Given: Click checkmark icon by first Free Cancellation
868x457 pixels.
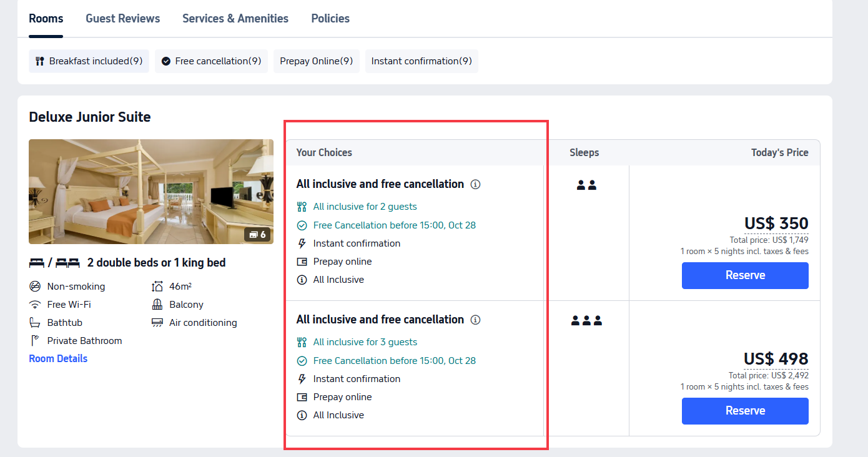Looking at the screenshot, I should tap(302, 225).
